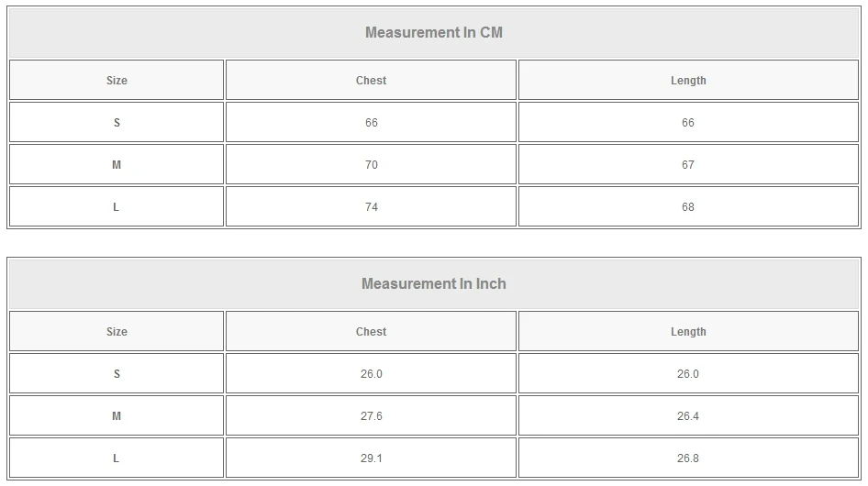Screen dimensions: 868x486
Task: Select the Chest header in the CM table
Action: pyautogui.click(x=371, y=81)
